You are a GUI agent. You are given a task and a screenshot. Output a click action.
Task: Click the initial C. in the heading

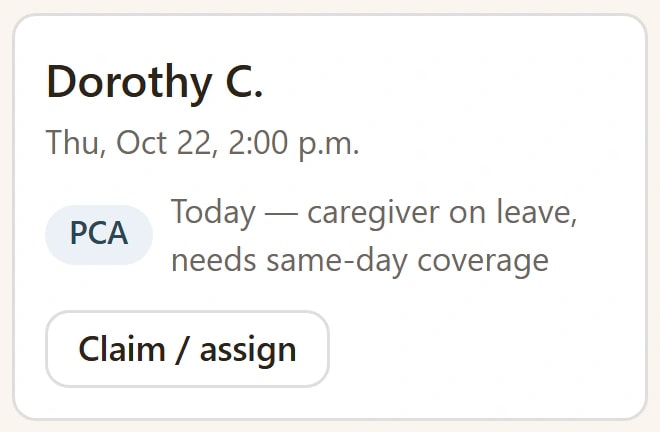click(245, 81)
